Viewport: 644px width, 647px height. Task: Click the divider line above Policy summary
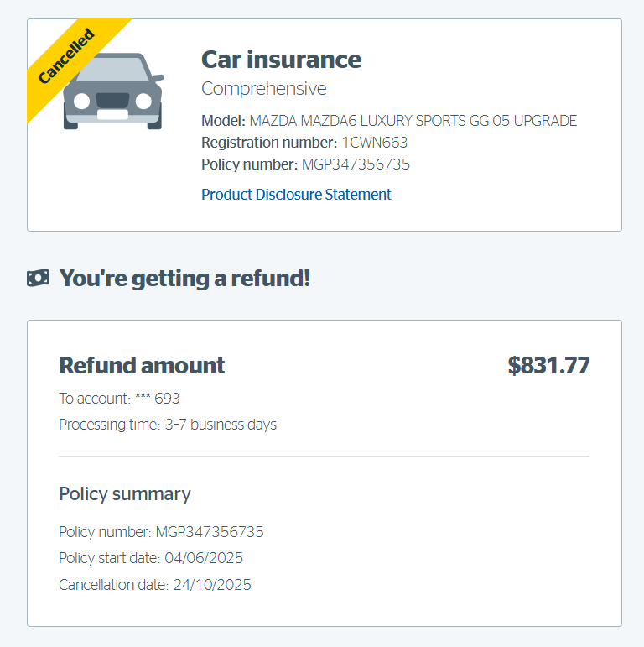pyautogui.click(x=324, y=456)
